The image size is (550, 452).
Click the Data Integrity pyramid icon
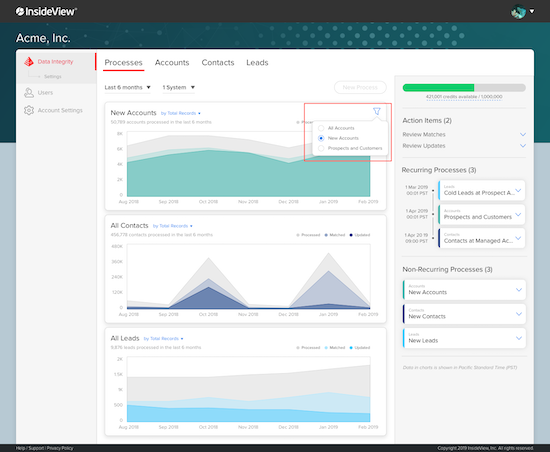[29, 62]
